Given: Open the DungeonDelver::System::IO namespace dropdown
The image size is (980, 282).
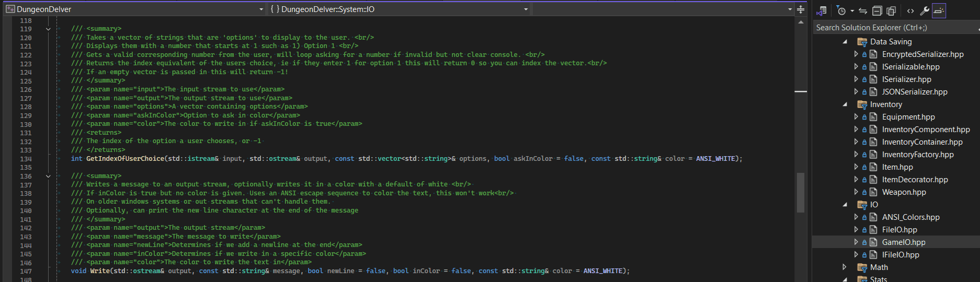Looking at the screenshot, I should click(400, 9).
